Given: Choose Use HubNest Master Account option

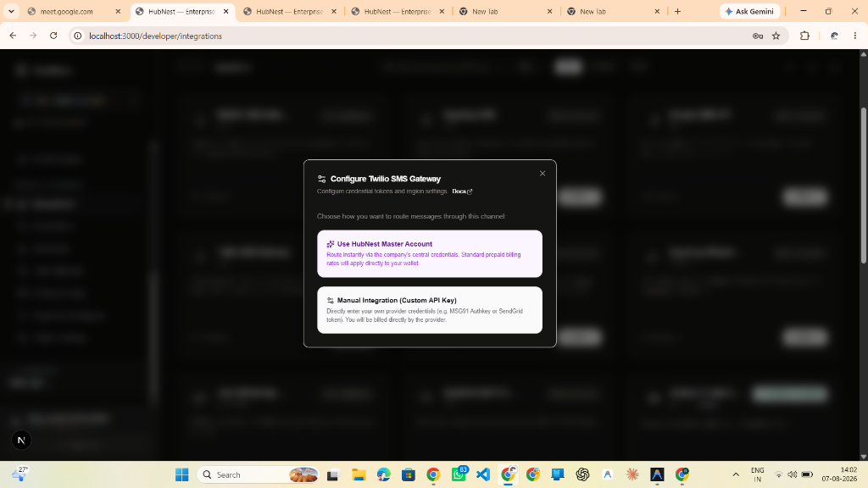Looking at the screenshot, I should [x=430, y=253].
